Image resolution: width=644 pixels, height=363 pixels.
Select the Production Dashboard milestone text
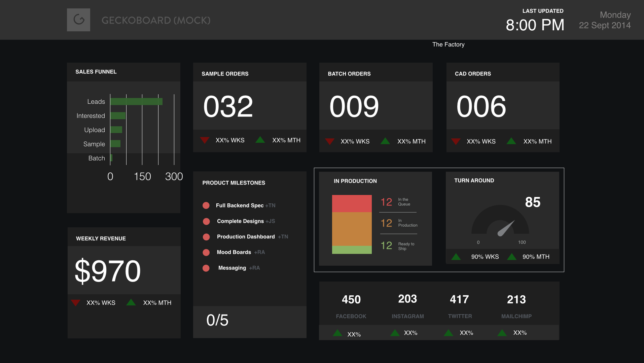click(246, 237)
